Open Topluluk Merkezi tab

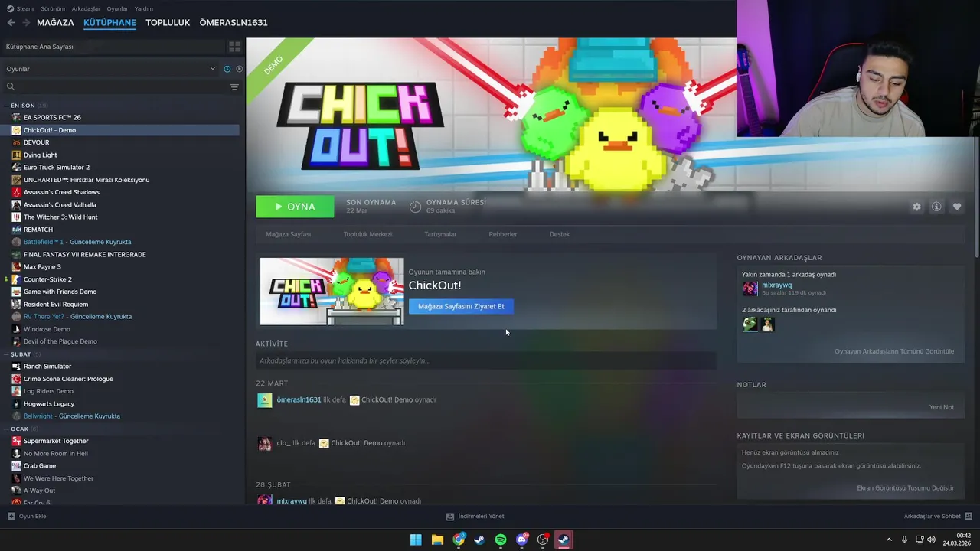[367, 234]
